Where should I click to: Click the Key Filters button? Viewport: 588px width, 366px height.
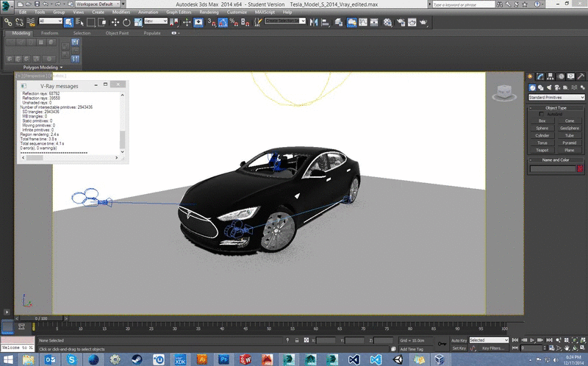point(493,348)
